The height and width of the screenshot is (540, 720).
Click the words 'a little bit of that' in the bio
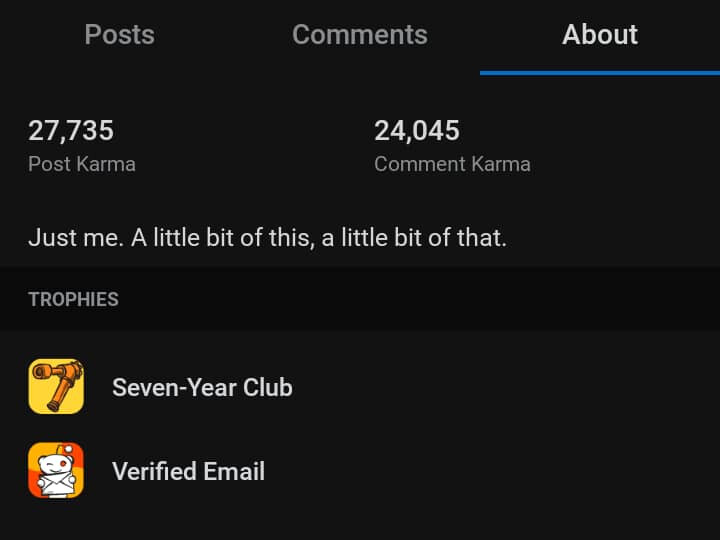click(x=414, y=238)
